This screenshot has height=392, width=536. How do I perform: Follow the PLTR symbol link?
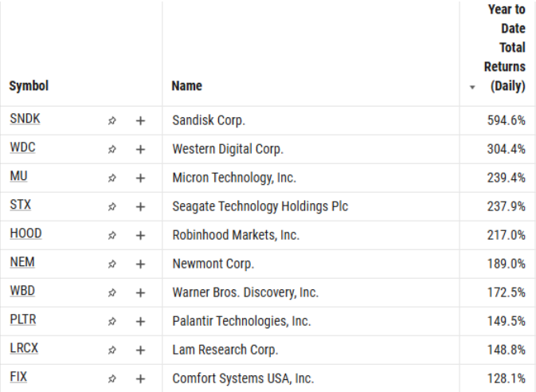pos(23,319)
